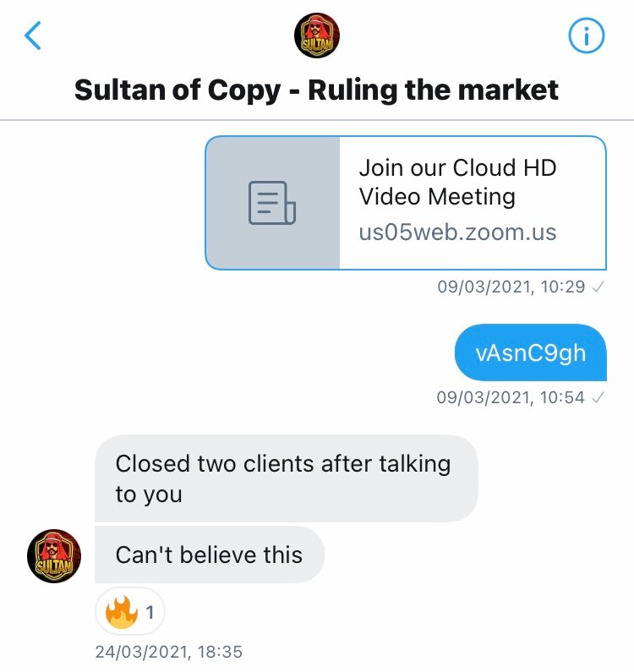Image resolution: width=634 pixels, height=672 pixels.
Task: Open the Zoom meeting link card
Action: [x=406, y=203]
